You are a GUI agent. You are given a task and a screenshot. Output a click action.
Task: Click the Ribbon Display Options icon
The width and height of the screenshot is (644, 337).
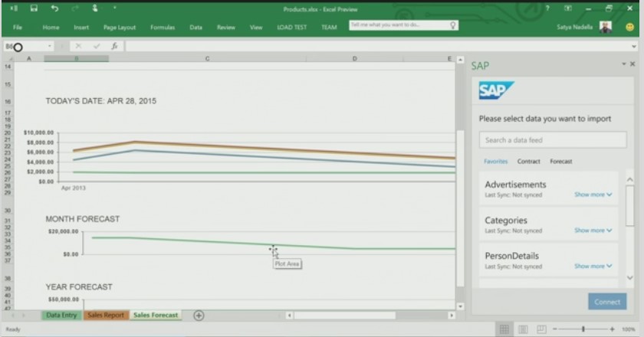click(x=567, y=8)
